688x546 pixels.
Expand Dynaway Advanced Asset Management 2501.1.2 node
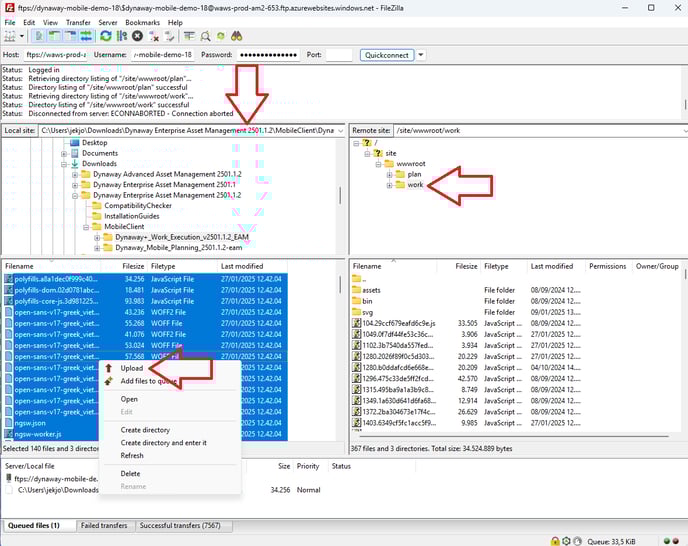75,175
